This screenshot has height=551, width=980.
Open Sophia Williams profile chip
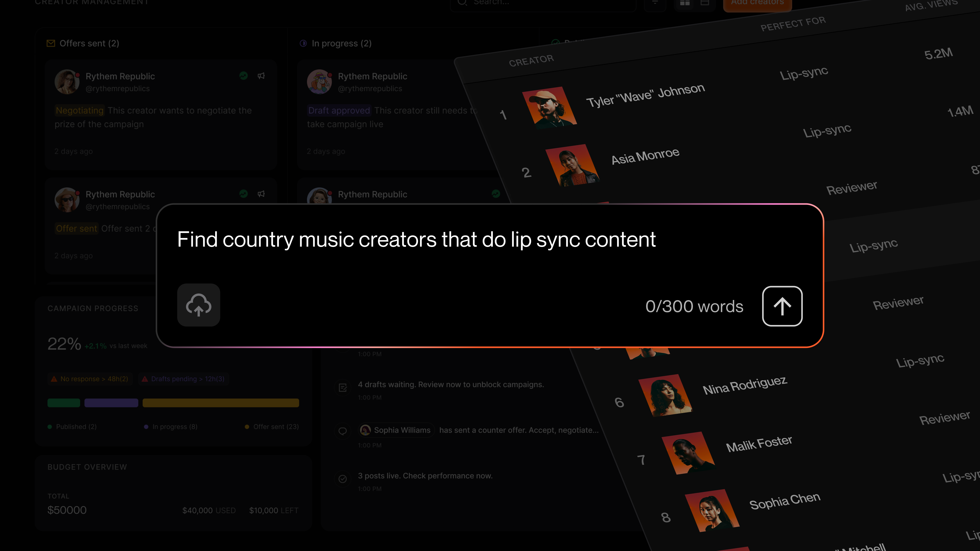396,430
